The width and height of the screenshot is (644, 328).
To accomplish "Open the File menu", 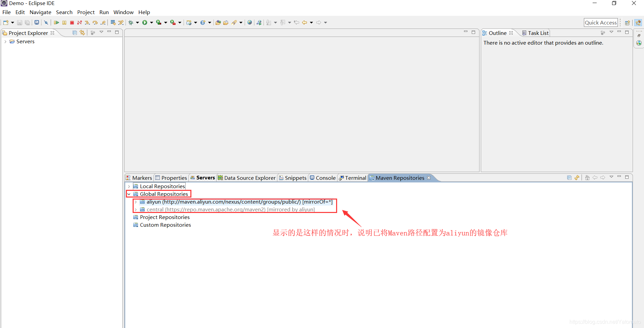I will point(6,12).
